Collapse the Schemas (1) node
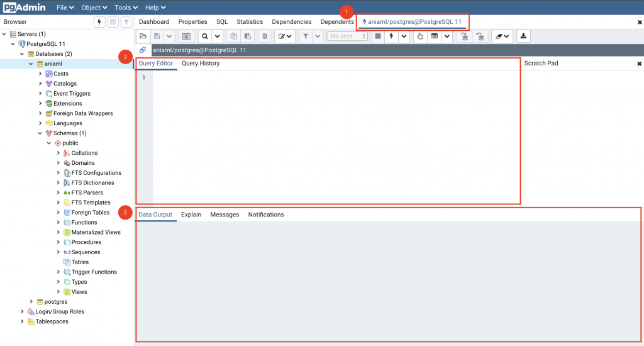 pos(40,133)
